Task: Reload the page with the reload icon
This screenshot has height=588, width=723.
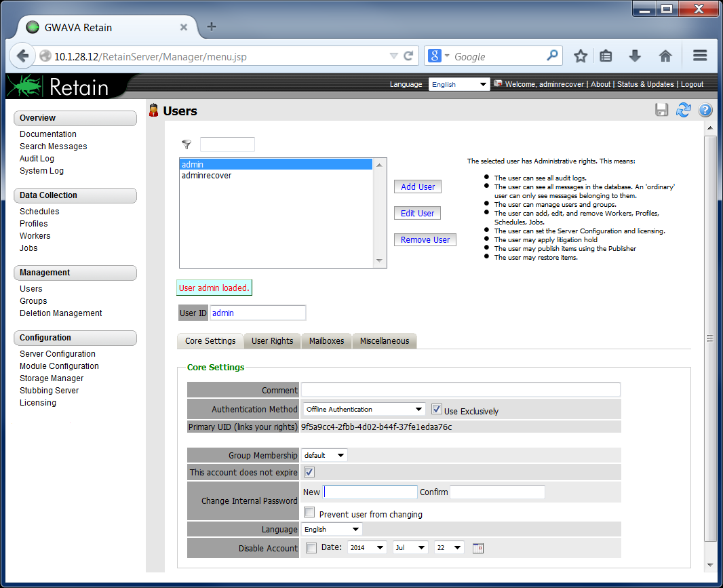Action: click(x=408, y=56)
